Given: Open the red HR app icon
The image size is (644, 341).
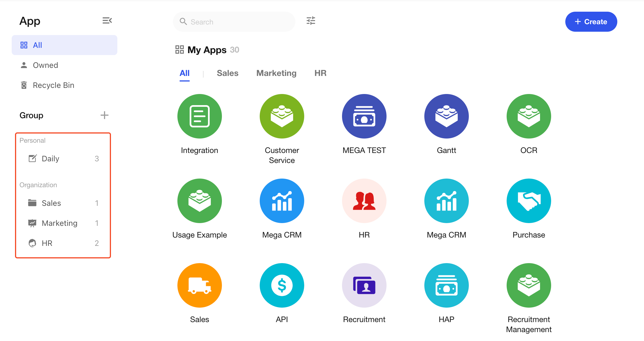Looking at the screenshot, I should pyautogui.click(x=364, y=201).
